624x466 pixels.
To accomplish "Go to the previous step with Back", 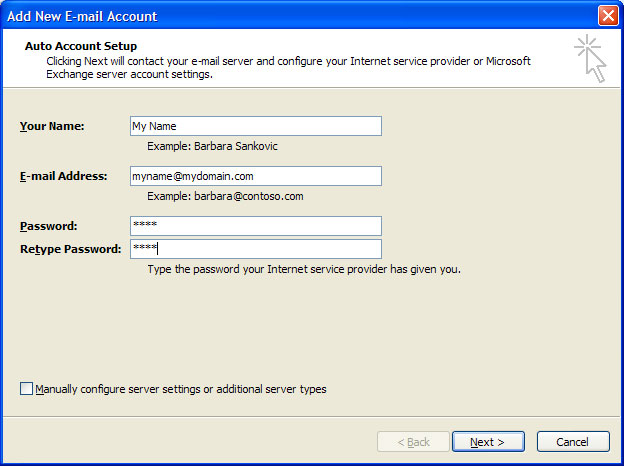I will coord(413,442).
